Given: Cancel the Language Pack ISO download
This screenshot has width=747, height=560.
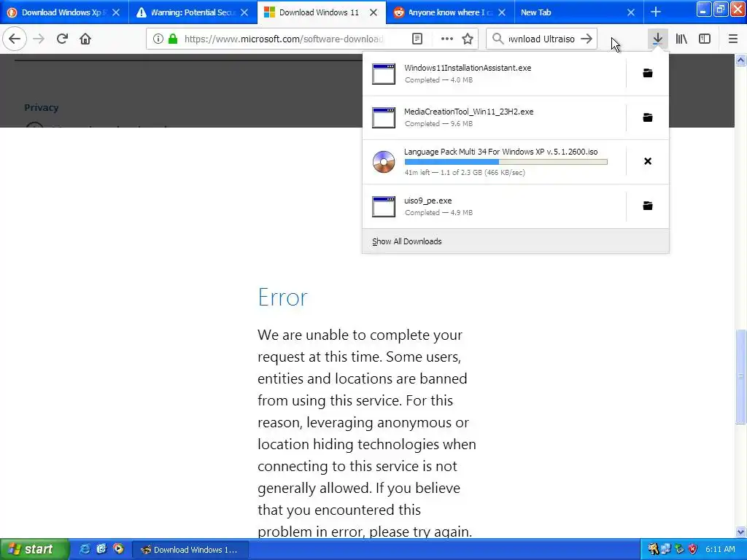Looking at the screenshot, I should (x=648, y=161).
